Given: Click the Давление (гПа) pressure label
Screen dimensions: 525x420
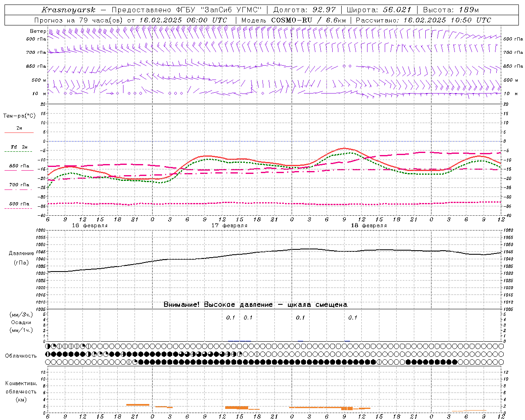Looking at the screenshot, I should (x=19, y=258).
